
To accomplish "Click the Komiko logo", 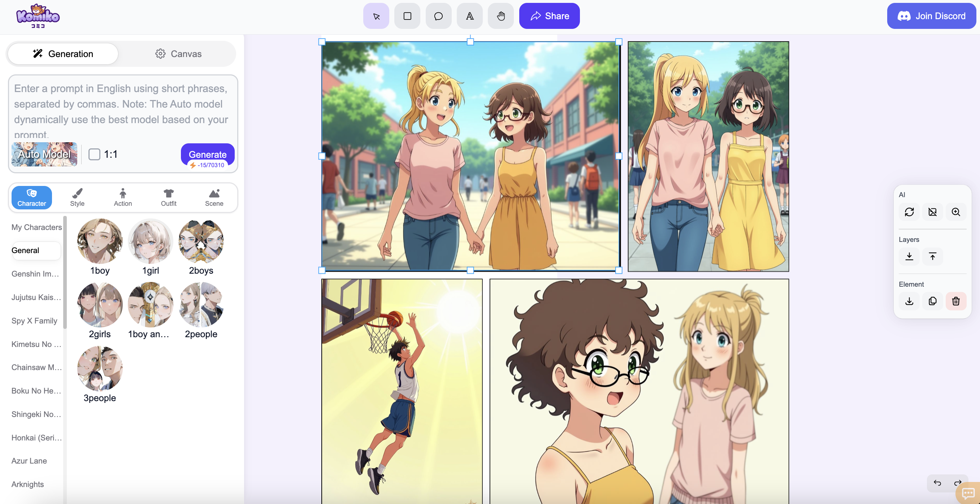I will 38,16.
